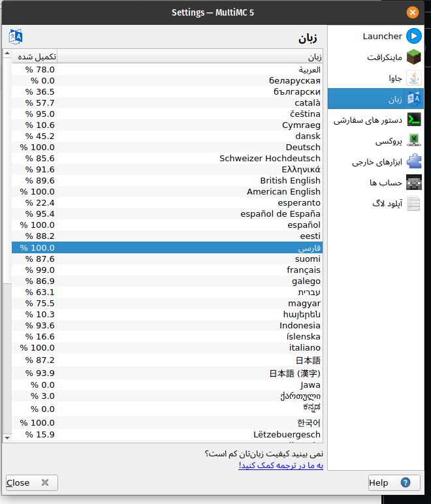The image size is (431, 504).
Task: Open the Launcher settings page
Action: [x=375, y=36]
